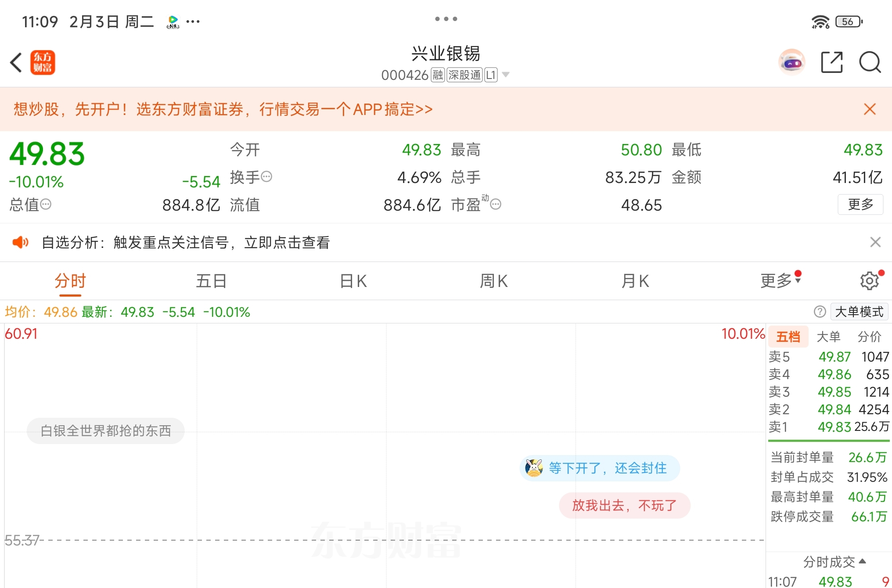Expand the 更多 chart period dropdown
This screenshot has width=892, height=588.
pyautogui.click(x=780, y=280)
